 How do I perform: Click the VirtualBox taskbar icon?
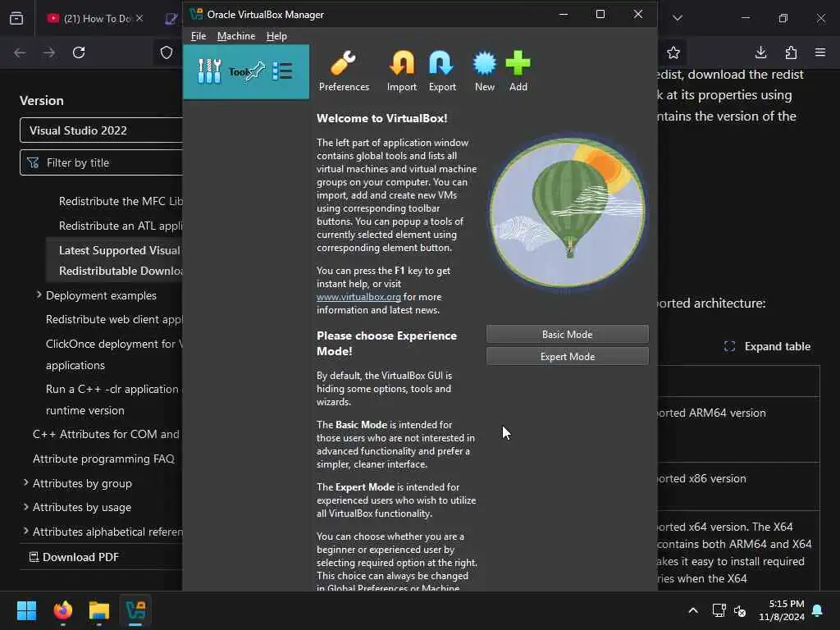[135, 610]
